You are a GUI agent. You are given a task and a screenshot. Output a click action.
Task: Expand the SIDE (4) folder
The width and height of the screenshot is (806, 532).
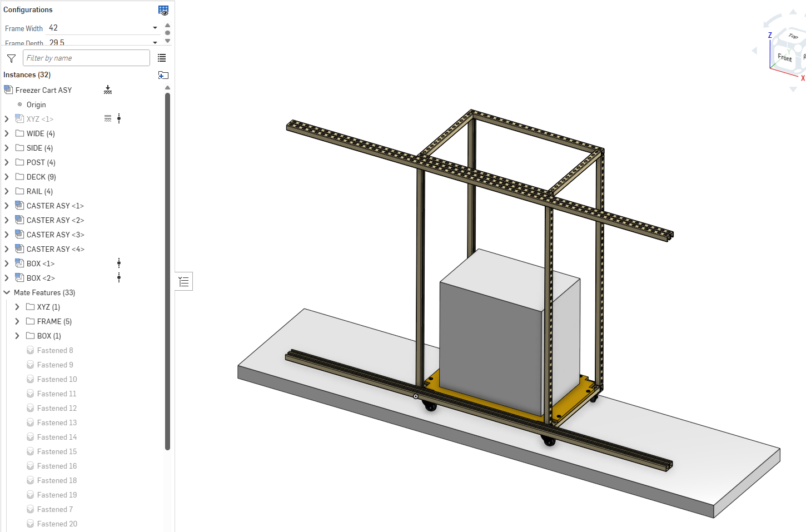click(x=7, y=148)
